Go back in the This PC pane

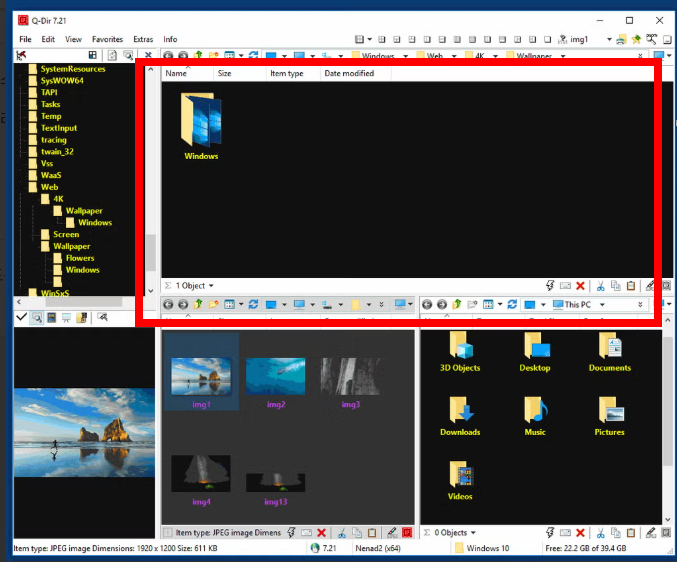coord(427,305)
